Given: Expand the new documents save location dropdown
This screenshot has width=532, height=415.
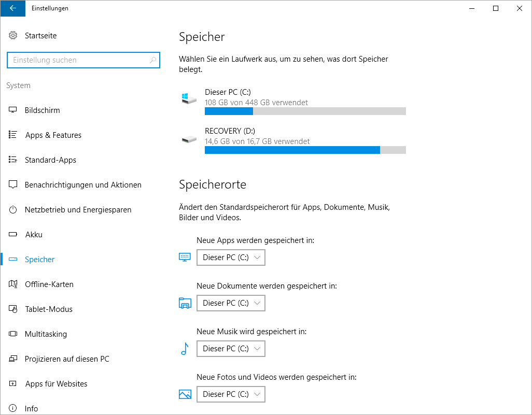Looking at the screenshot, I should (x=231, y=303).
